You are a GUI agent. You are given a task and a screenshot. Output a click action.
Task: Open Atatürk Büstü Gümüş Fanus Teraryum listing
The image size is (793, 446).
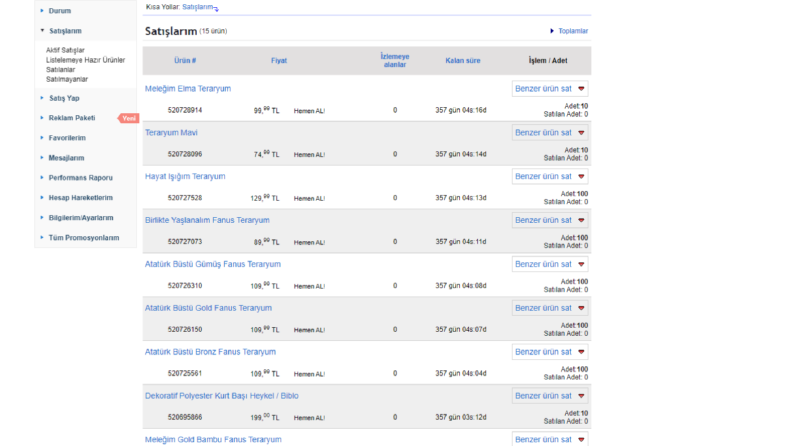pyautogui.click(x=213, y=264)
